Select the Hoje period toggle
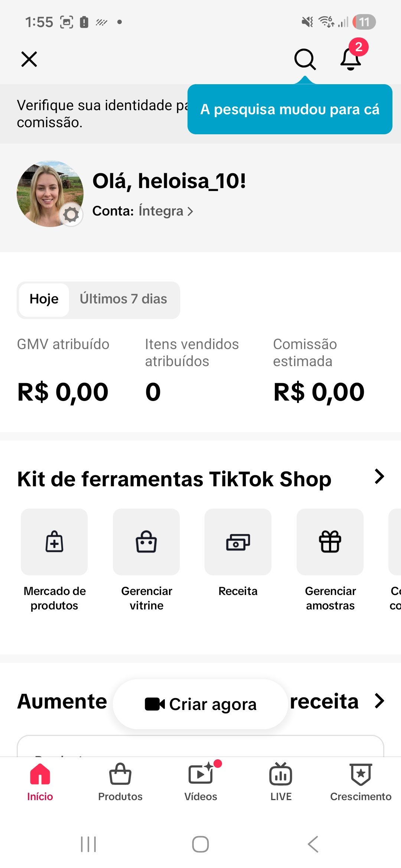This screenshot has width=401, height=868. point(44,300)
